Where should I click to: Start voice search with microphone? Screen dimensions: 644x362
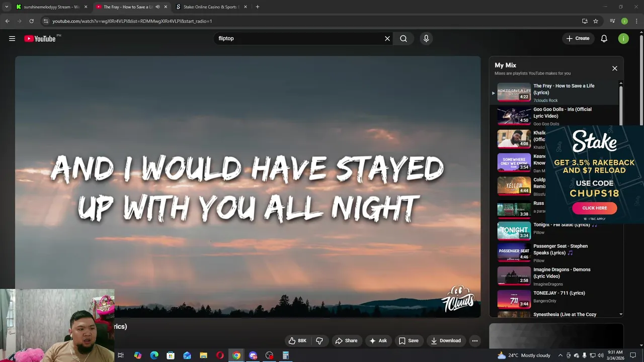[x=426, y=38]
